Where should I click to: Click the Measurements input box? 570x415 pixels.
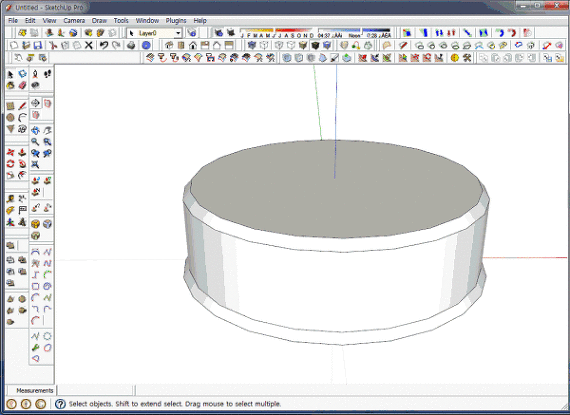pyautogui.click(x=96, y=390)
